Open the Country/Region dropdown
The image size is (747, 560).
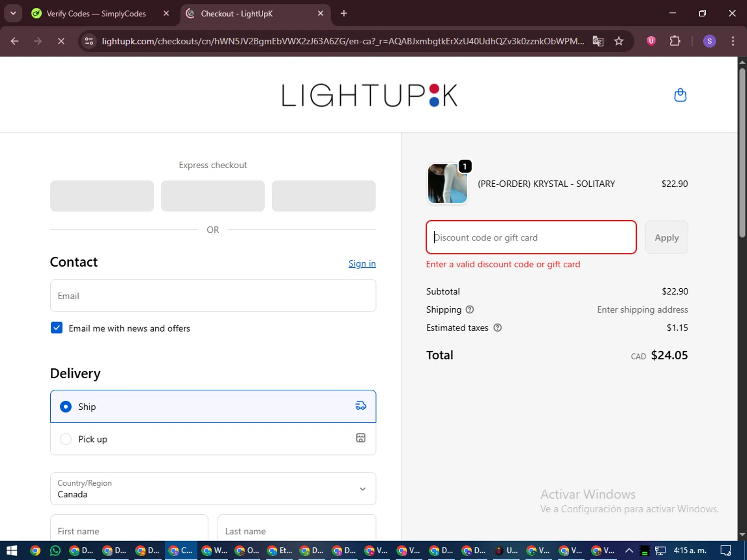tap(213, 488)
